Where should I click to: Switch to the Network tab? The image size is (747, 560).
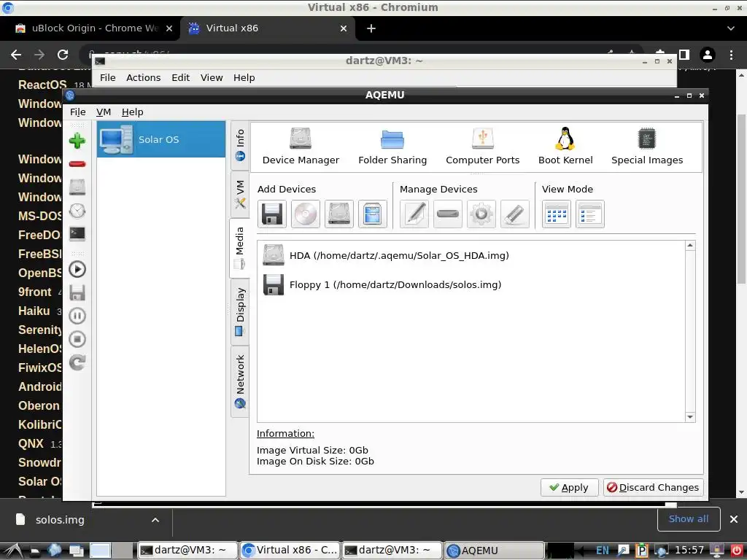click(x=239, y=381)
